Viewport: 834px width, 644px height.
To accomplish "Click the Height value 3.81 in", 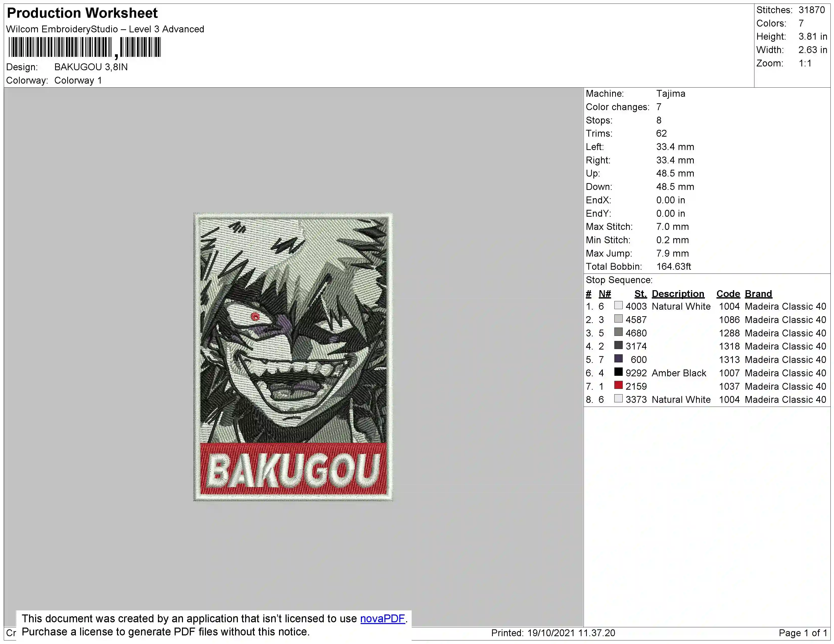I will (813, 37).
